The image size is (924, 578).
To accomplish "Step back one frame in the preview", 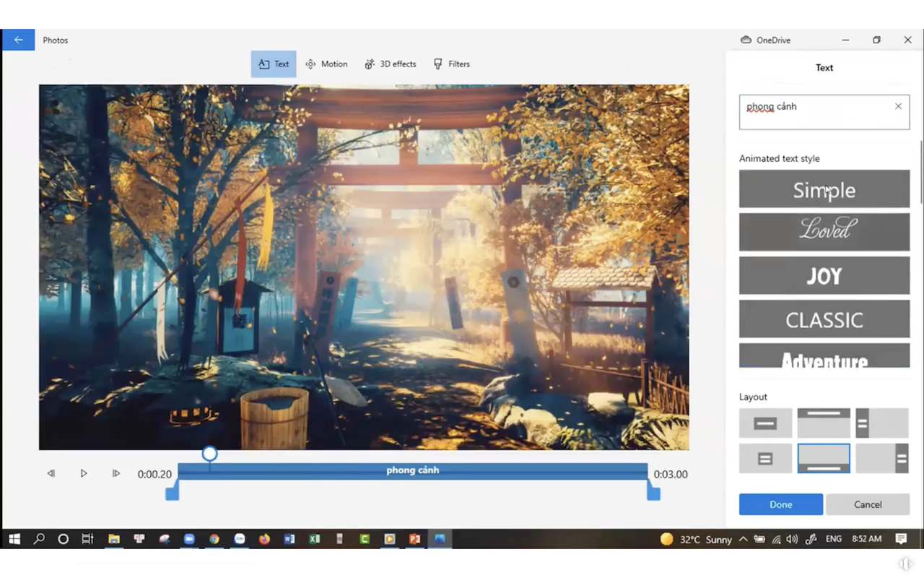I will tap(51, 473).
